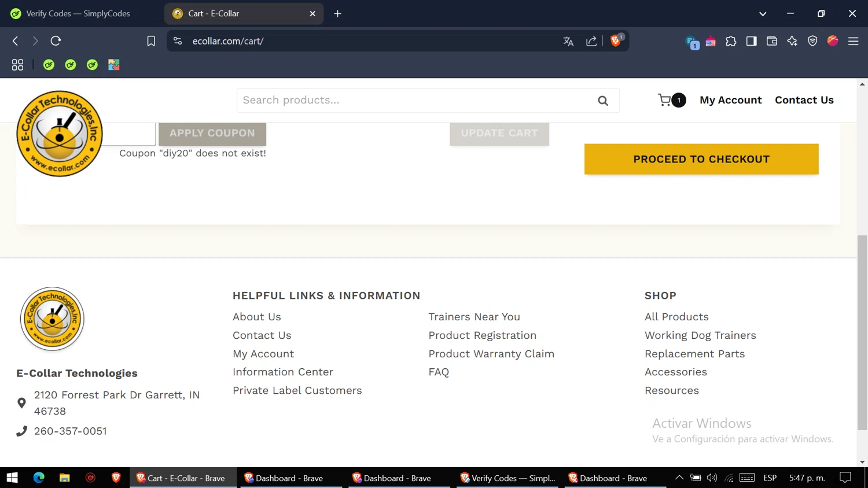Click the coupon code input box
868x488 pixels.
(129, 134)
